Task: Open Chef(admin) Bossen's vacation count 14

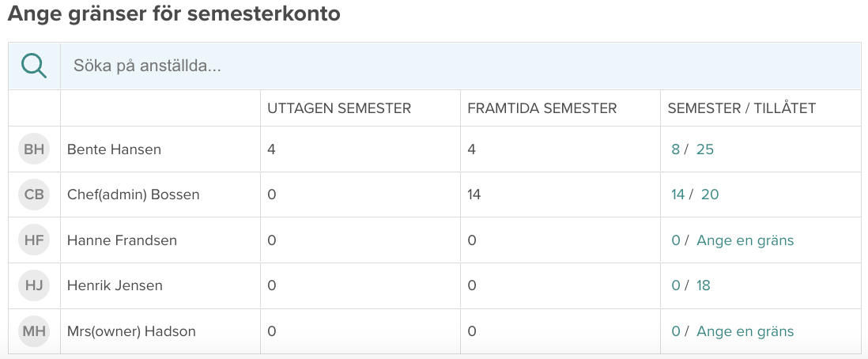Action: click(677, 195)
